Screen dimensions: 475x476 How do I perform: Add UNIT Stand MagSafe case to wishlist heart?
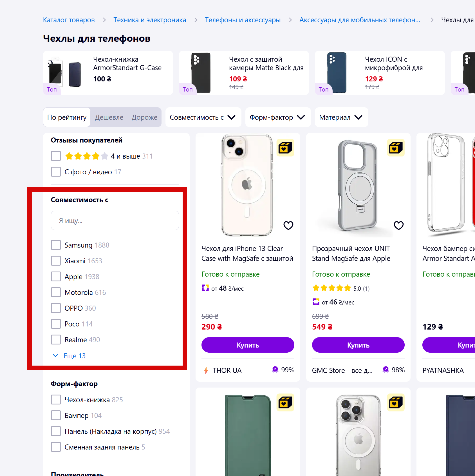coord(398,225)
